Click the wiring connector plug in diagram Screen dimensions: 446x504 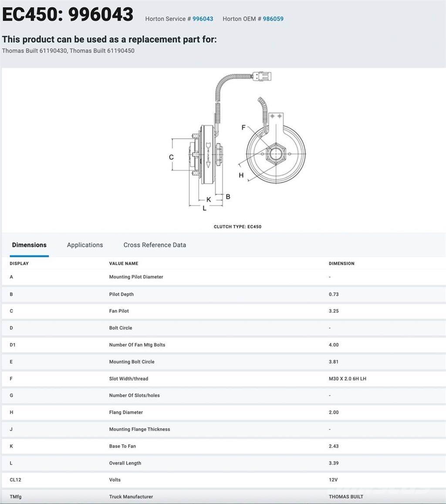(262, 76)
